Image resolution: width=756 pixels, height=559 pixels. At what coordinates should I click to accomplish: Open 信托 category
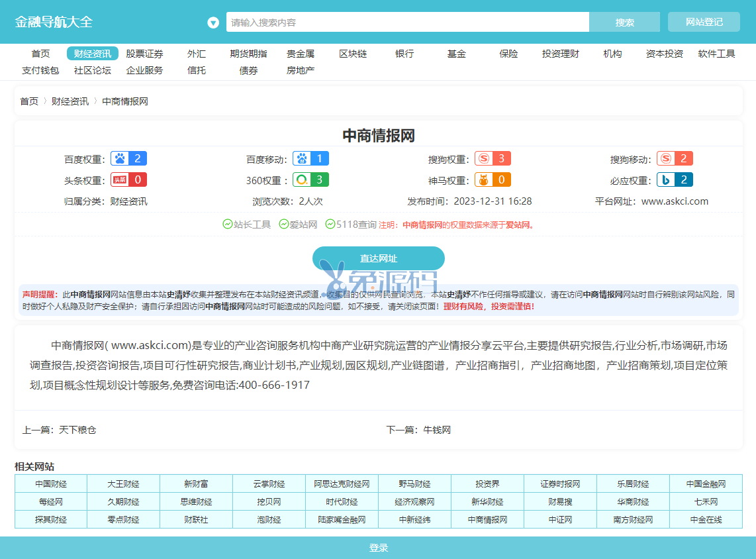point(197,70)
